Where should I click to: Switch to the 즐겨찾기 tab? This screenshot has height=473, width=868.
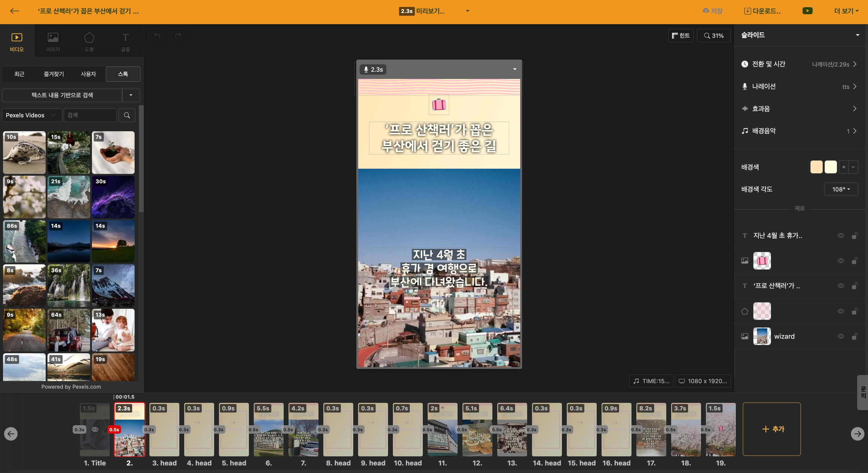(x=54, y=74)
